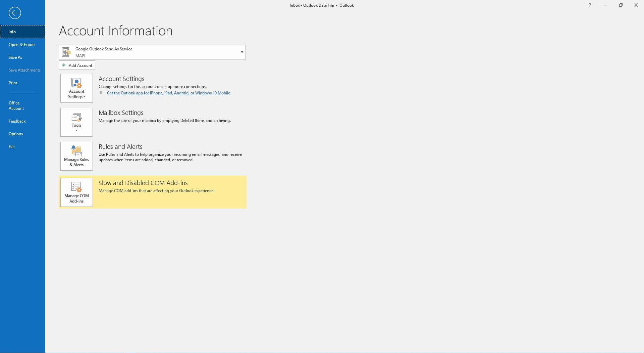Image resolution: width=644 pixels, height=353 pixels.
Task: Minimize the Outlook window
Action: coord(605,5)
